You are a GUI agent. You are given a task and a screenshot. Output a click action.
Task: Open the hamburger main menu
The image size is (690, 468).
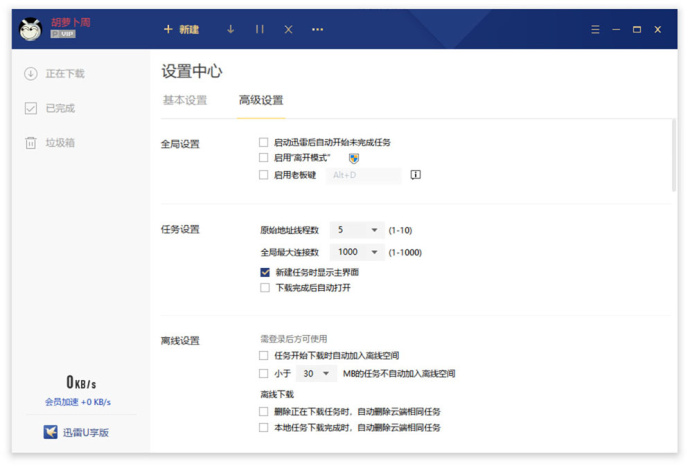[595, 29]
